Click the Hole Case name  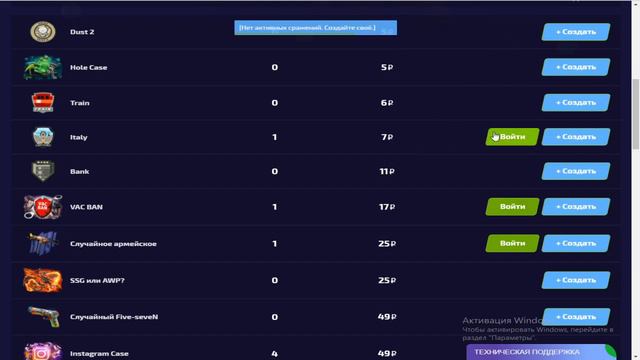click(x=89, y=67)
